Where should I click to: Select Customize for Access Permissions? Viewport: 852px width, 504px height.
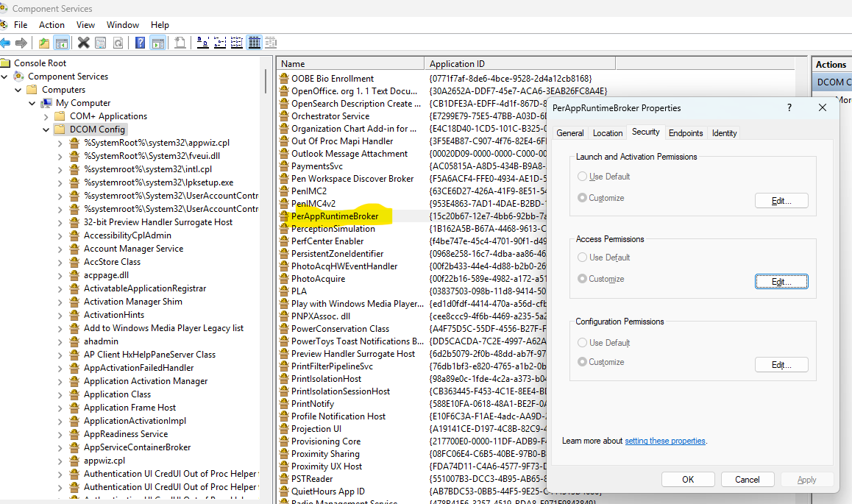coord(582,279)
